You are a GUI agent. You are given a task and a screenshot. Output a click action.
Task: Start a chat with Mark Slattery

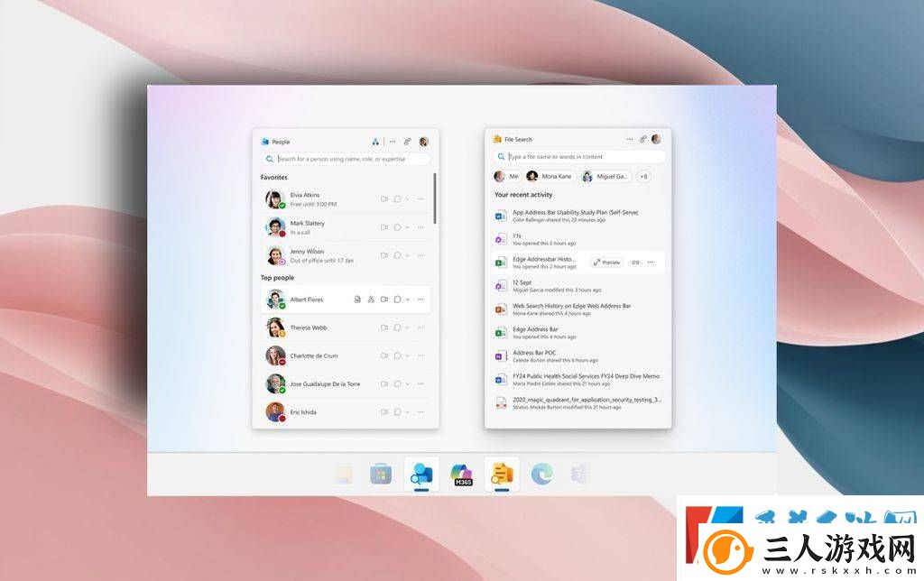click(398, 226)
